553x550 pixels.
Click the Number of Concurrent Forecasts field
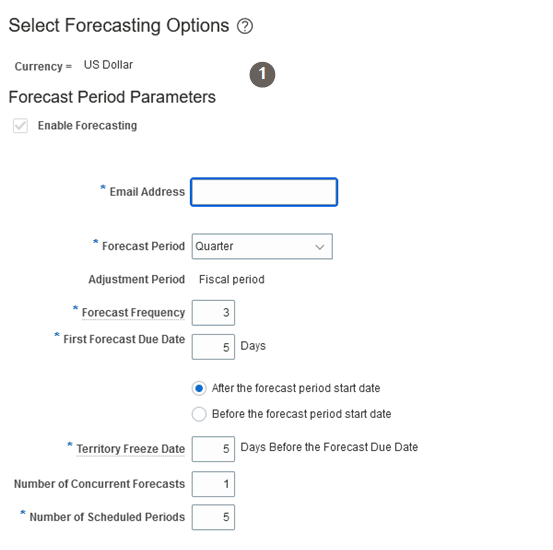213,484
